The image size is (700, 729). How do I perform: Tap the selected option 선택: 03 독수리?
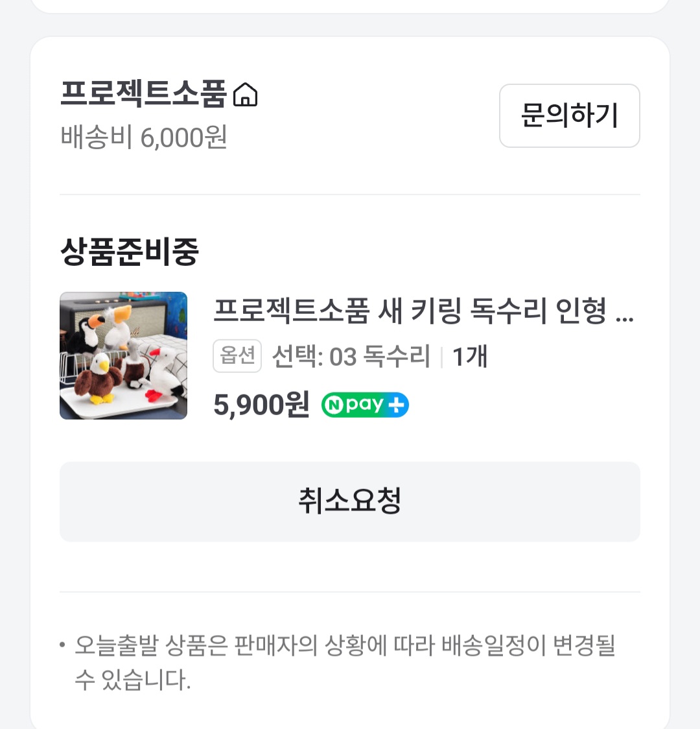coord(351,357)
